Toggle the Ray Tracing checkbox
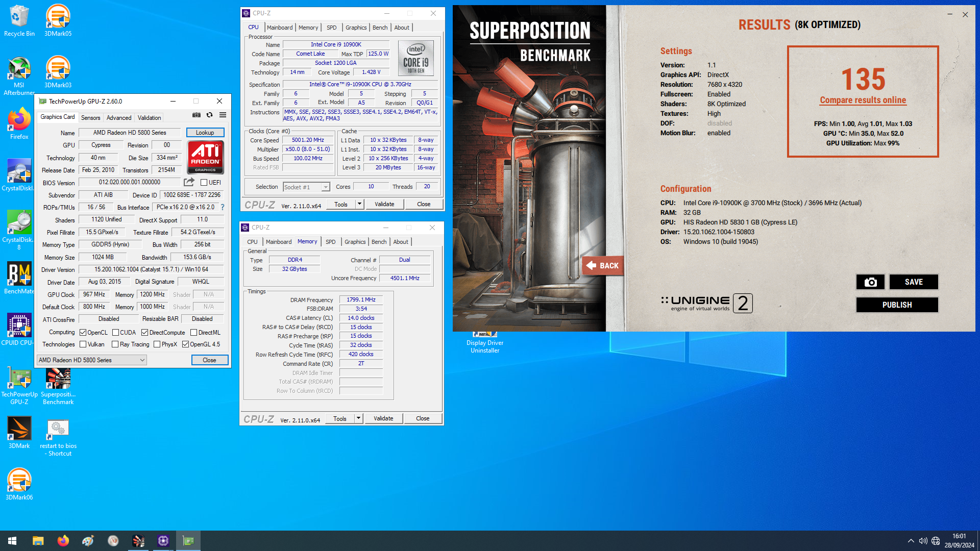980x551 pixels. [115, 344]
